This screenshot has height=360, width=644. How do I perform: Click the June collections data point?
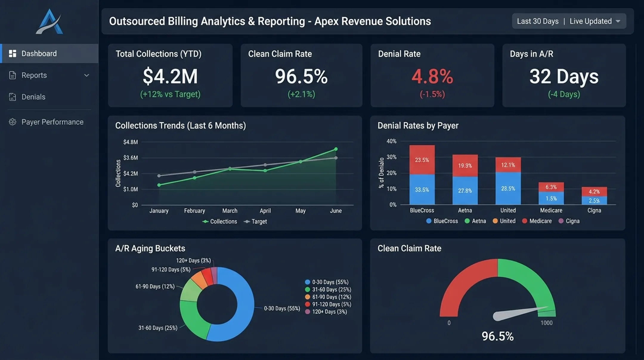[336, 149]
